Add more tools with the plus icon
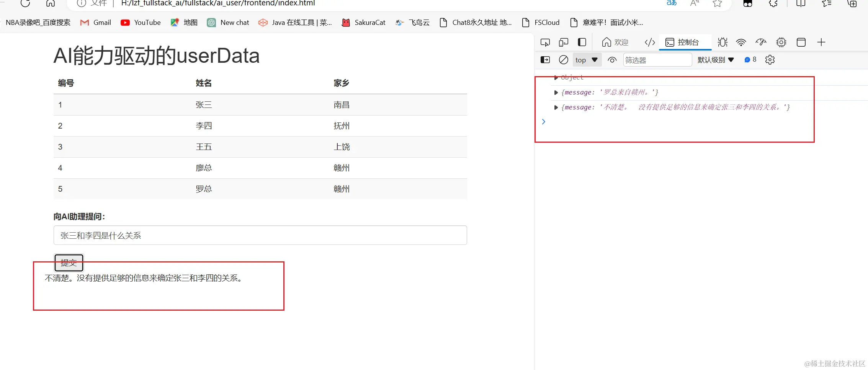Screen dimensions: 868x370 pos(821,42)
